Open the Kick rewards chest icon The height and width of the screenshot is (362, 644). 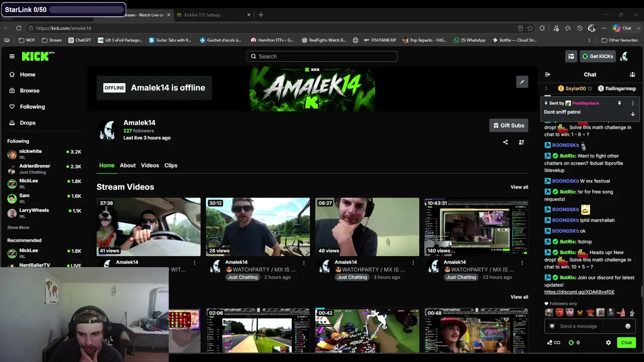571,56
